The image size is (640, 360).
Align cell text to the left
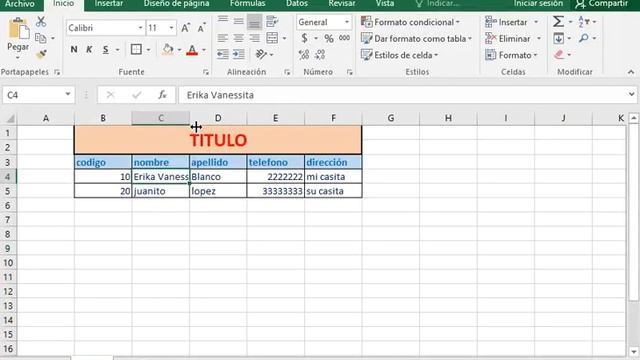pyautogui.click(x=223, y=38)
